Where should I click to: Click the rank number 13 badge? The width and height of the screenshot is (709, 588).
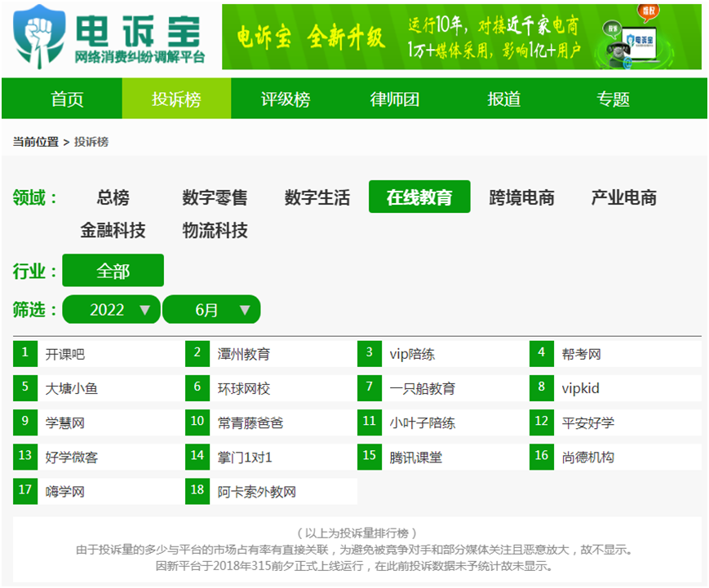click(25, 457)
